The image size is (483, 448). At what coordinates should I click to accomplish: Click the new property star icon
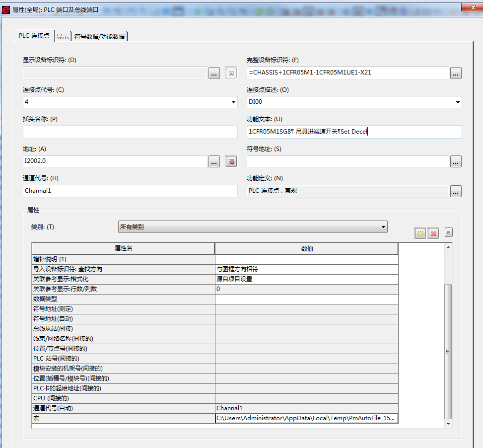click(x=420, y=233)
